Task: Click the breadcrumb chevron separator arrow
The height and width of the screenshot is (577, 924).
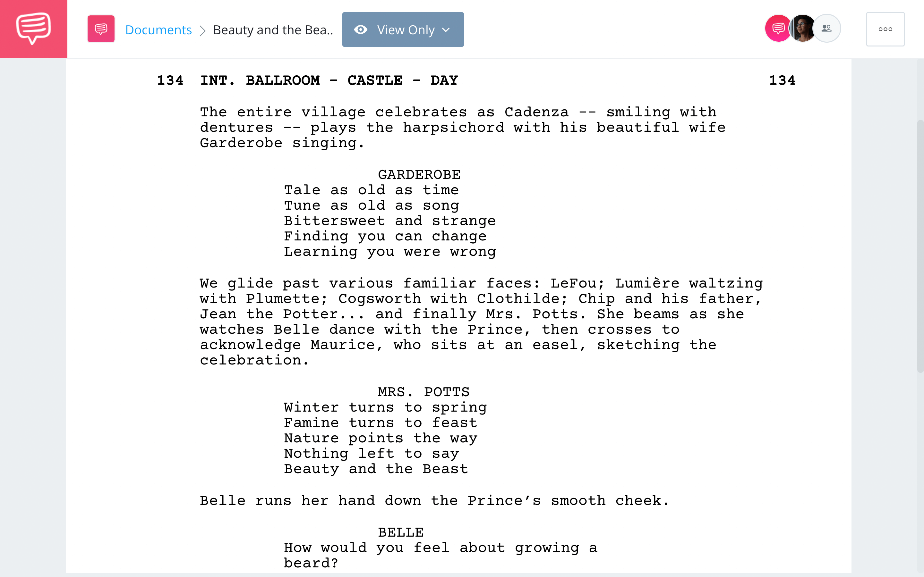Action: 202,29
